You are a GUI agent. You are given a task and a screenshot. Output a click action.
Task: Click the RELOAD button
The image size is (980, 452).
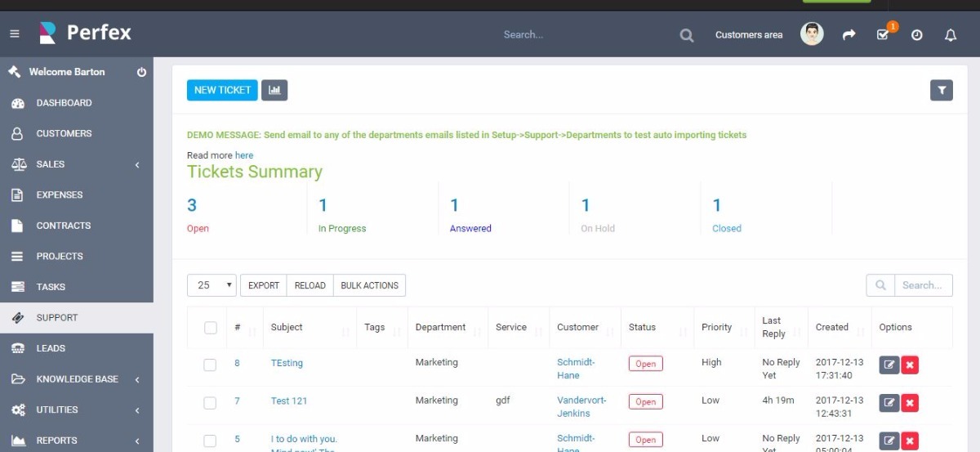coord(310,285)
